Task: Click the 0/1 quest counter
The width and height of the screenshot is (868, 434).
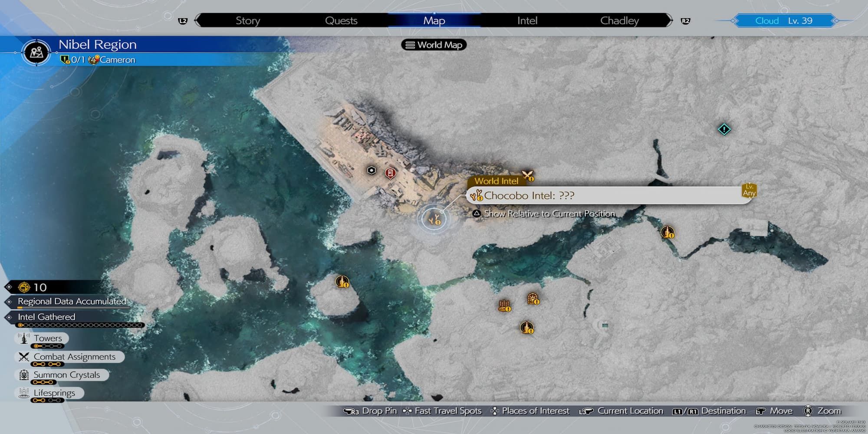Action: pos(78,60)
